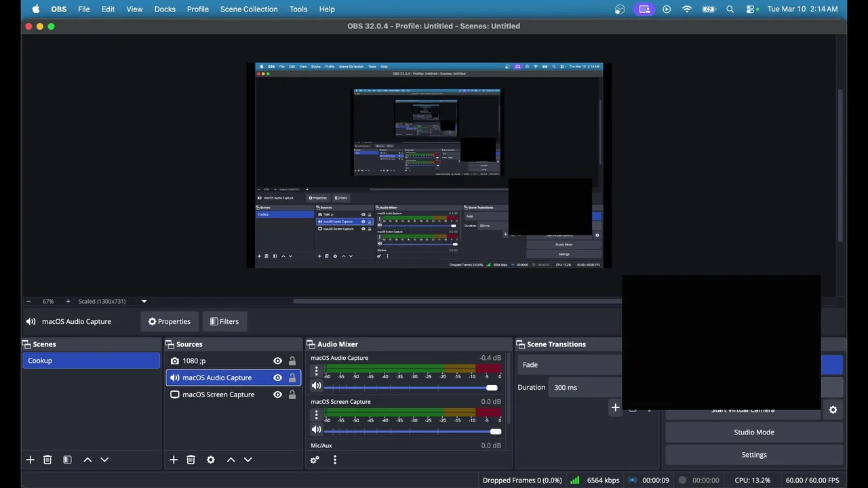Mute macOS Screen Capture in mixer
Image resolution: width=868 pixels, height=488 pixels.
[316, 430]
